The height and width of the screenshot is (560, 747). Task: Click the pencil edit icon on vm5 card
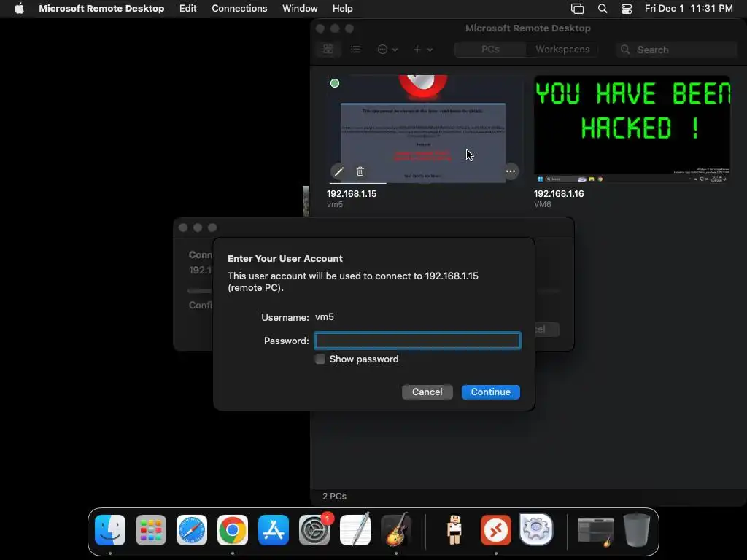338,171
